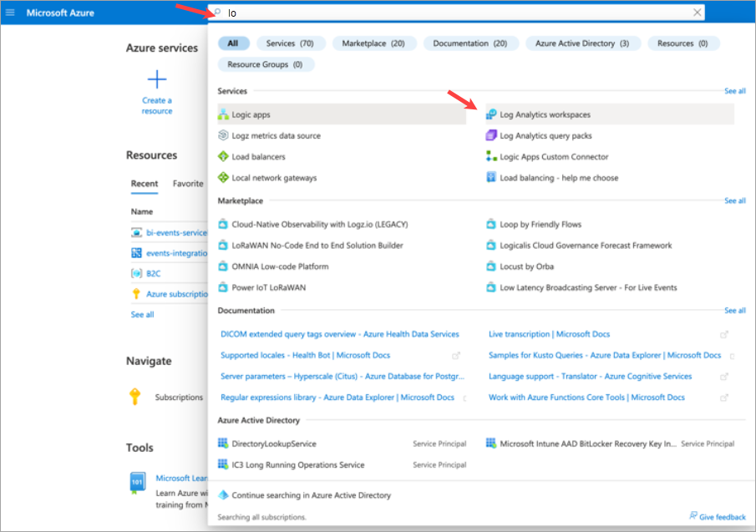Open the hamburger portal menu
The width and height of the screenshot is (756, 532).
point(11,13)
